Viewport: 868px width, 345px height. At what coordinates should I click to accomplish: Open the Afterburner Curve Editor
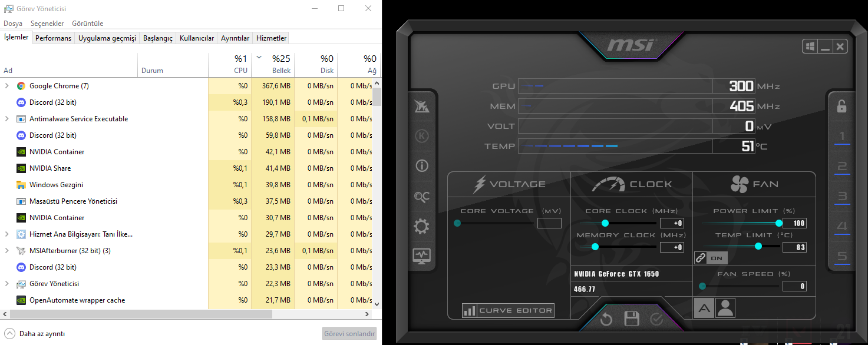pyautogui.click(x=509, y=310)
